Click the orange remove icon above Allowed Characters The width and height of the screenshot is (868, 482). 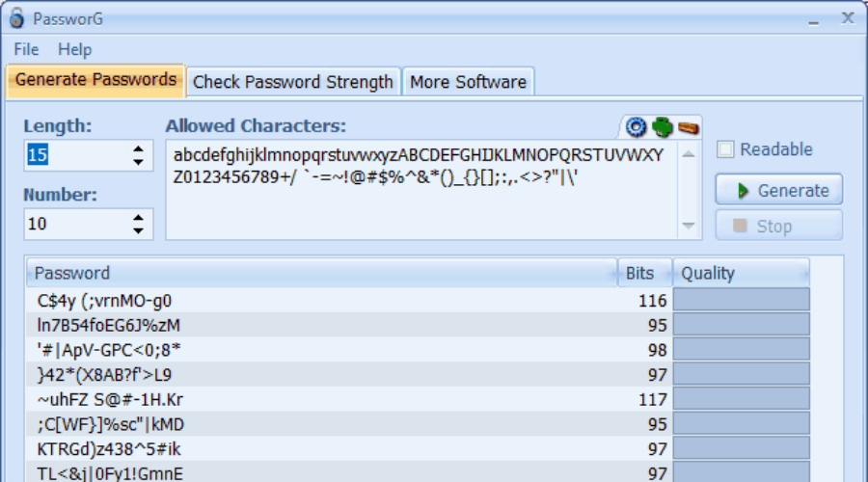(x=688, y=128)
